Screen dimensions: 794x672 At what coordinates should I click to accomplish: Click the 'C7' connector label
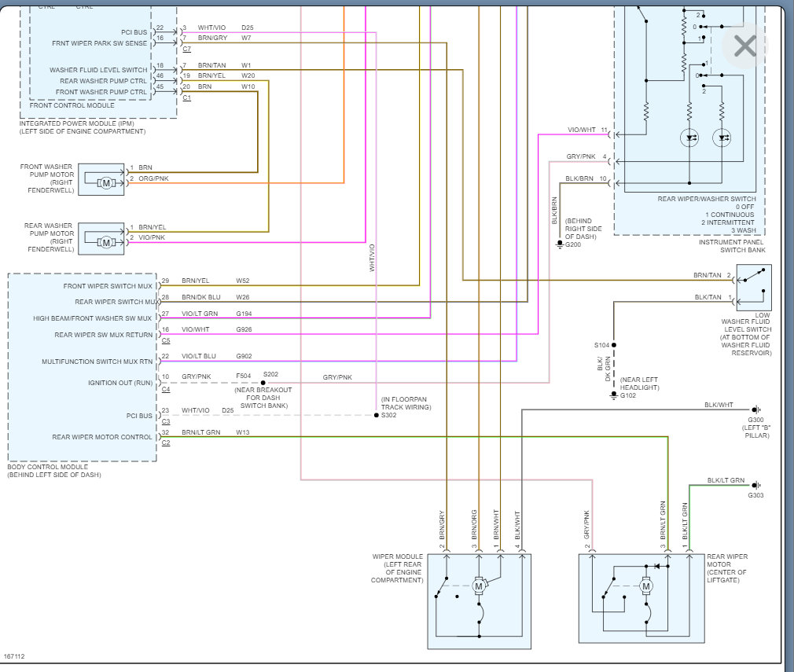[187, 49]
